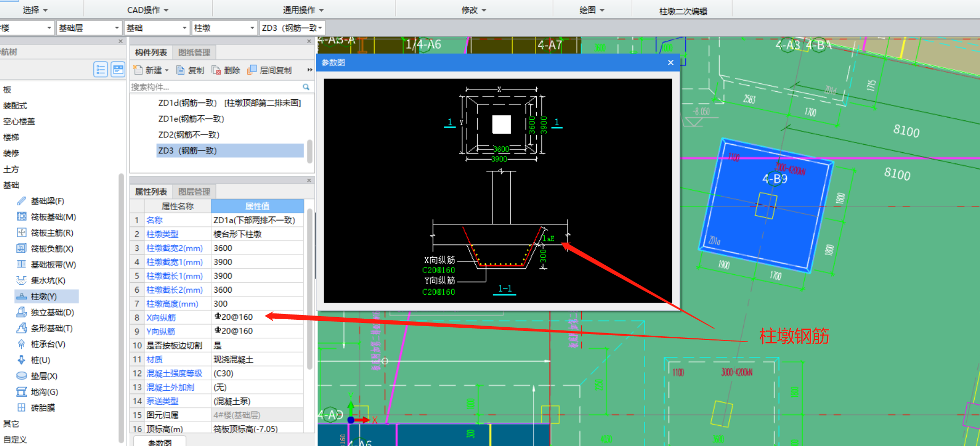This screenshot has height=446, width=980.
Task: Open the 通用操作 dropdown menu
Action: 303,10
